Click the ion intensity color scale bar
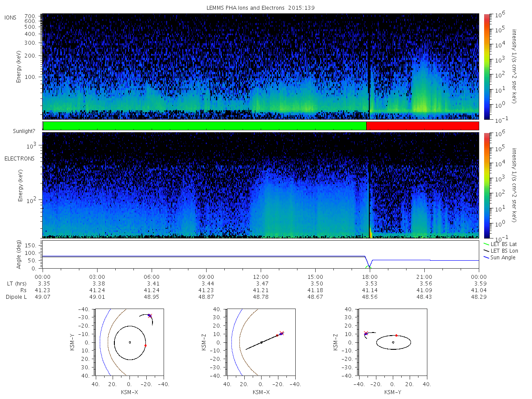 486,66
